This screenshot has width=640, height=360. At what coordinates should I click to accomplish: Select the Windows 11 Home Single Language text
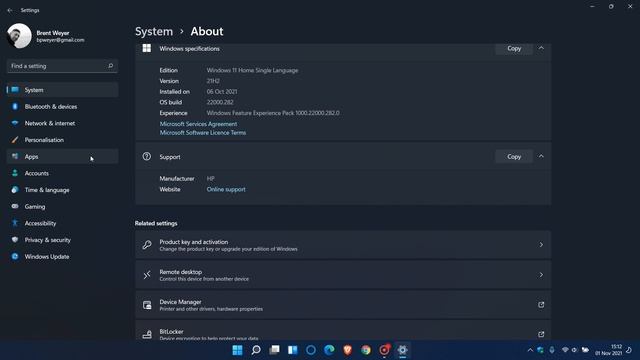coord(252,70)
